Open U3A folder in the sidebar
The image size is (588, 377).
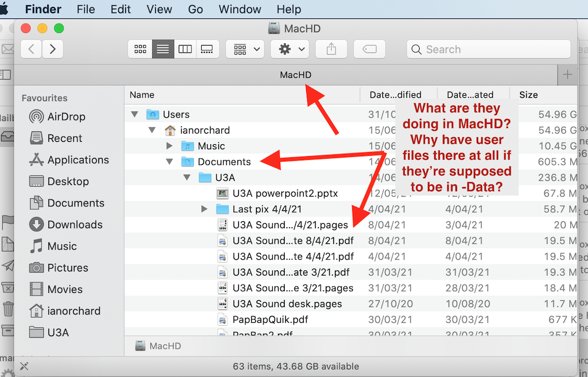(x=49, y=333)
